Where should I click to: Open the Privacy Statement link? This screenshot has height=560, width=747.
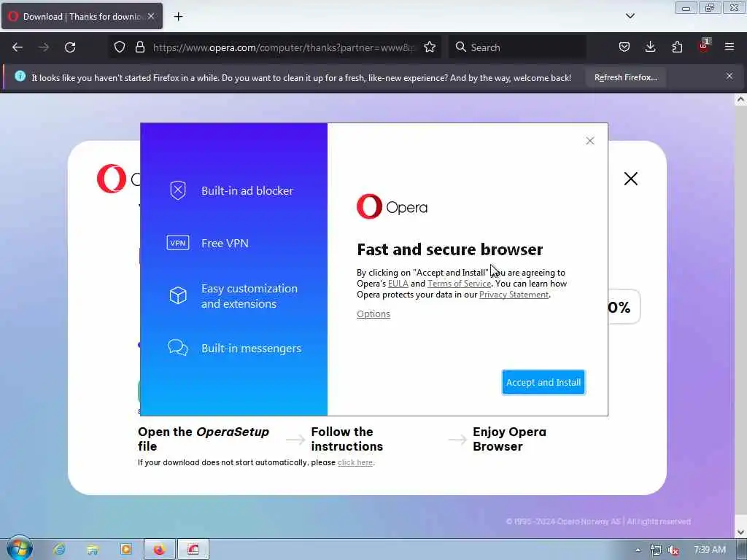point(514,295)
